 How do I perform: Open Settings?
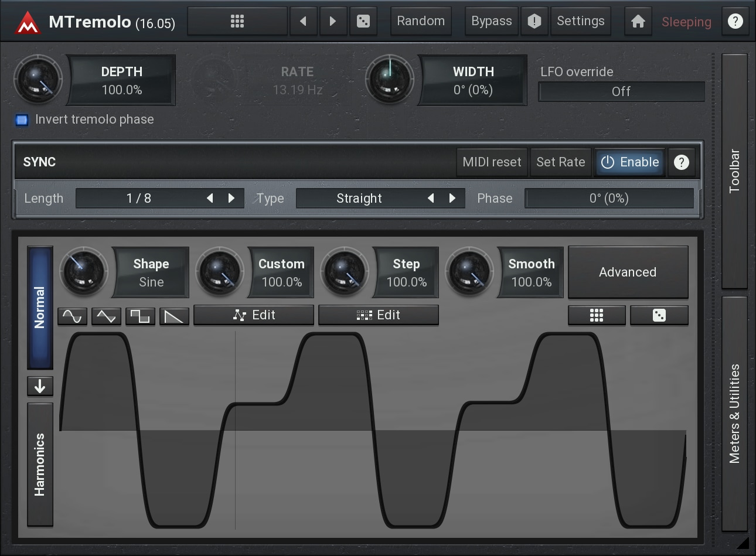pos(581,22)
